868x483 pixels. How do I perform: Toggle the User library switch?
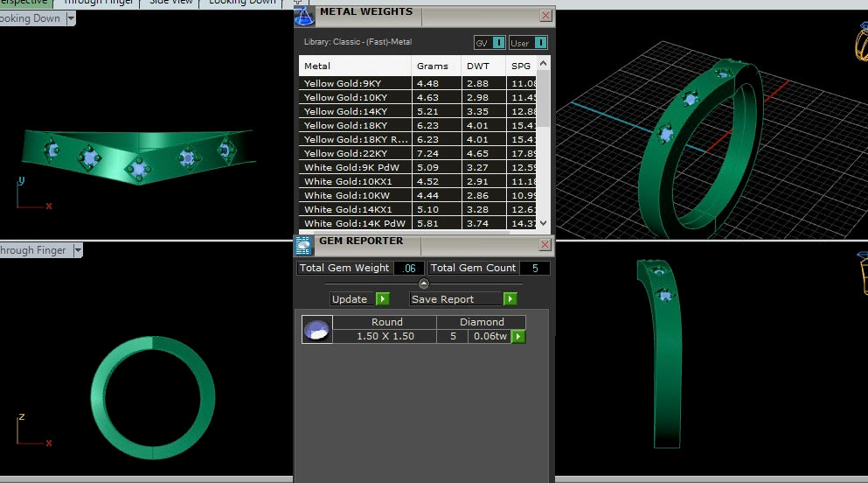541,43
